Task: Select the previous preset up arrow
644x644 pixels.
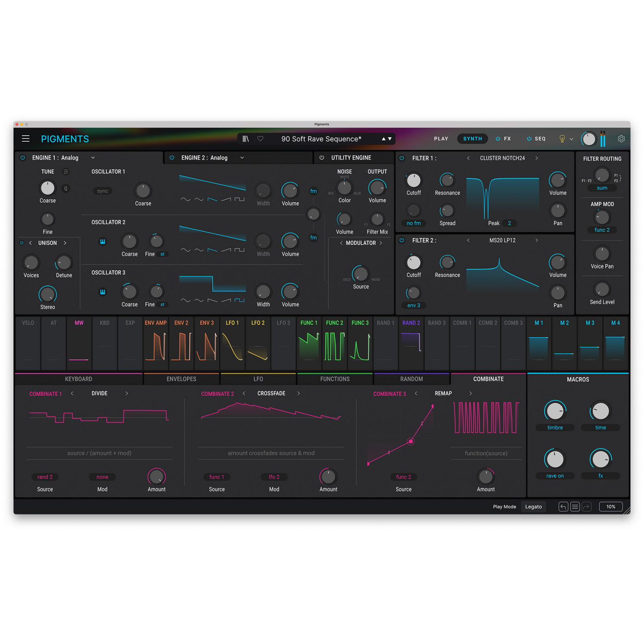Action: 384,139
